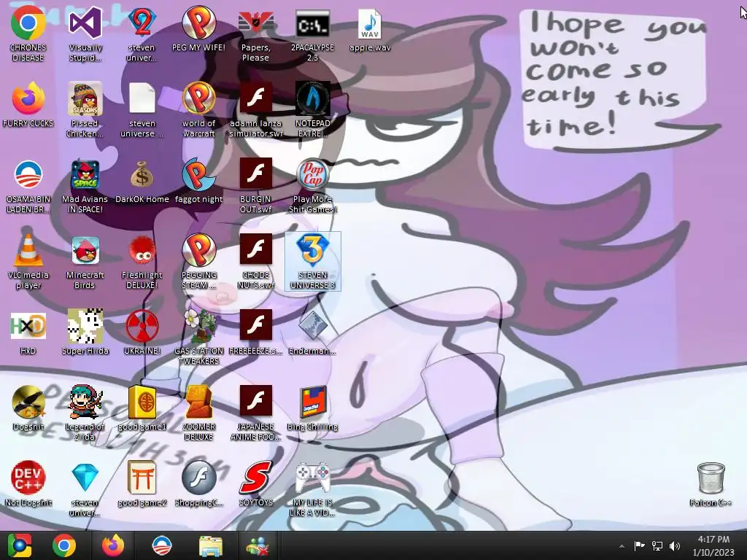747x560 pixels.
Task: Open File Explorer folder on the taskbar
Action: [x=211, y=545]
